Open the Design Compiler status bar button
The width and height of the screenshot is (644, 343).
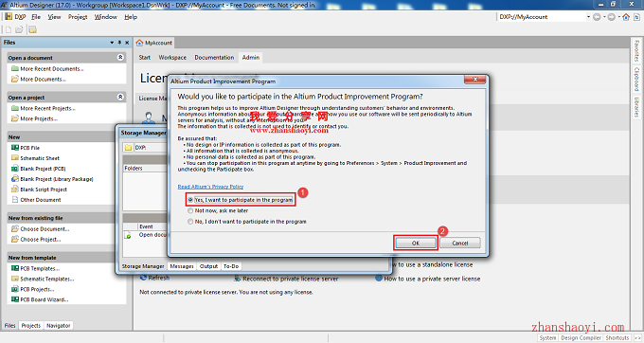point(581,337)
